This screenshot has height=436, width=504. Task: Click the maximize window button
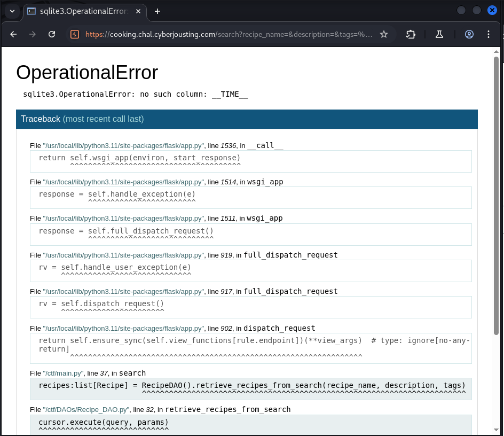477,10
